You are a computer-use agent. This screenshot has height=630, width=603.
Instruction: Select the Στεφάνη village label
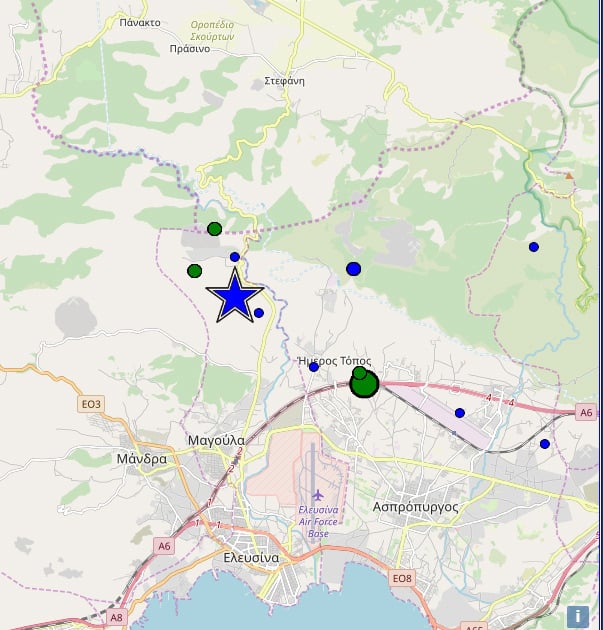[x=284, y=81]
